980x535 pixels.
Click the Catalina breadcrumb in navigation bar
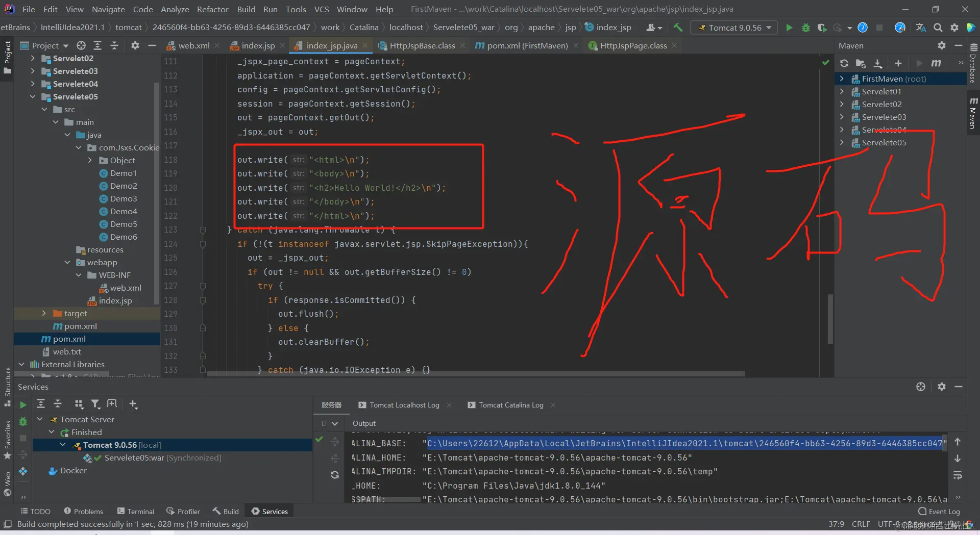pyautogui.click(x=364, y=28)
